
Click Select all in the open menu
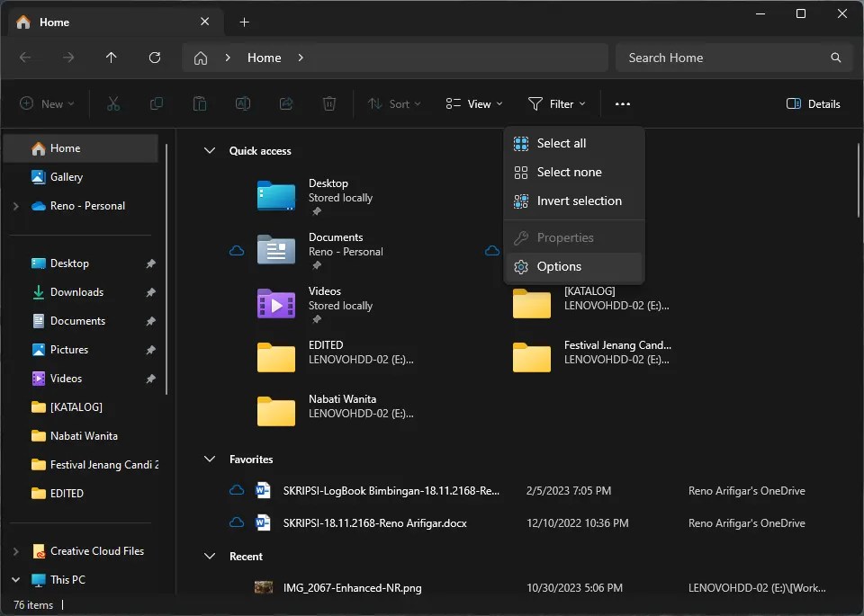561,143
